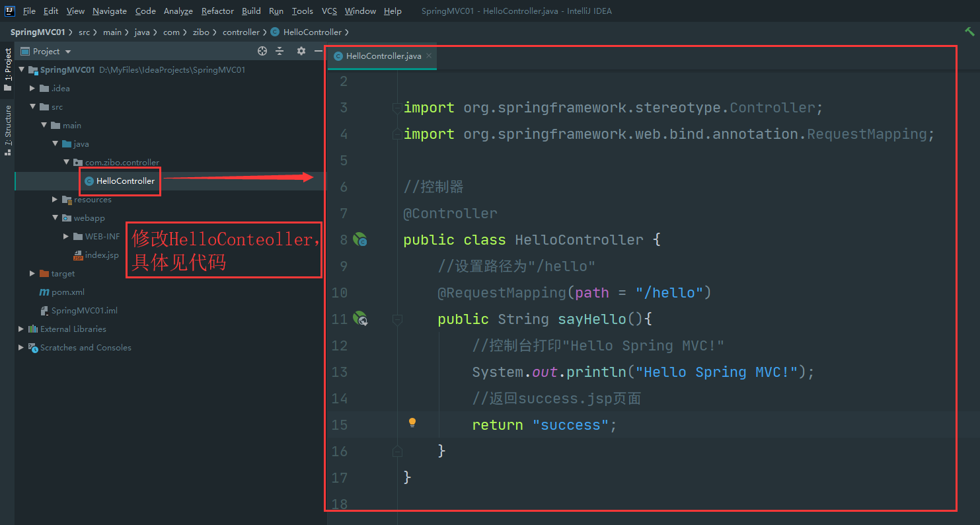Screen dimensions: 980x525
Task: Open the Run menu
Action: point(276,11)
